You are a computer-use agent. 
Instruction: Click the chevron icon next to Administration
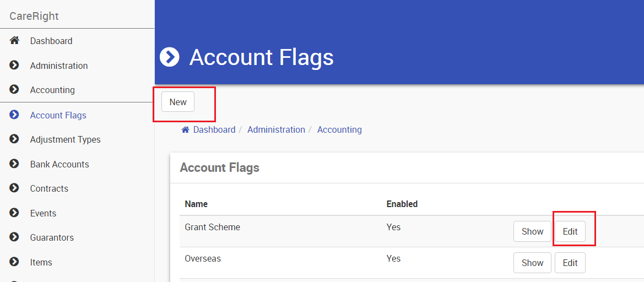15,66
